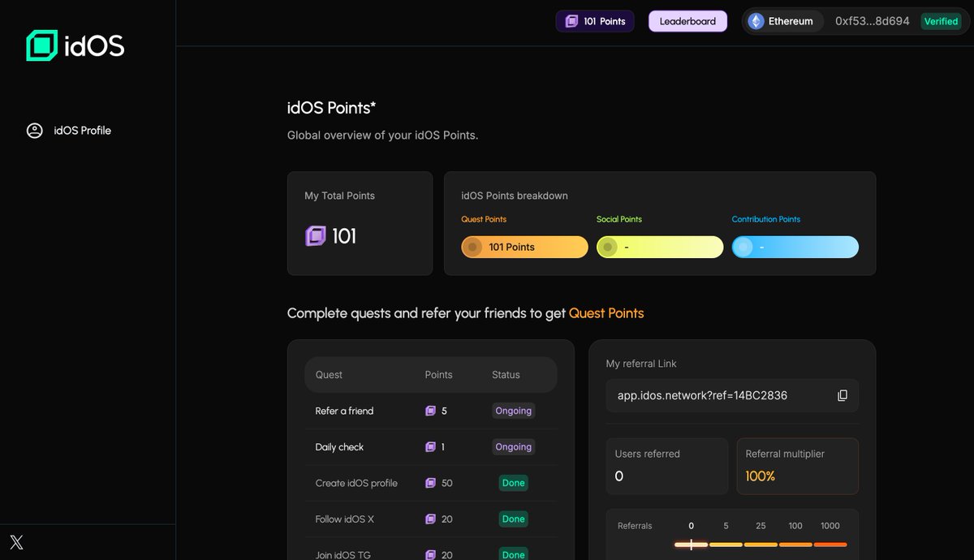Click the Contribution Points blue bar
The image size is (974, 560).
(795, 247)
